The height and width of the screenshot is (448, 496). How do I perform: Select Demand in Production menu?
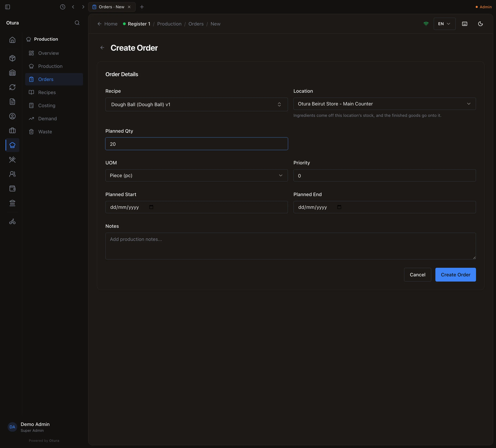click(54, 119)
